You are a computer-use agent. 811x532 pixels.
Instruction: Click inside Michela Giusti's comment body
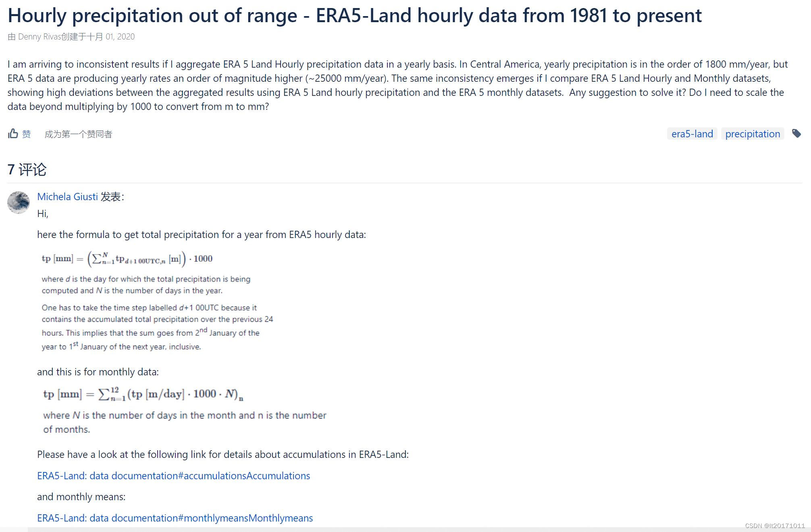[x=202, y=234]
